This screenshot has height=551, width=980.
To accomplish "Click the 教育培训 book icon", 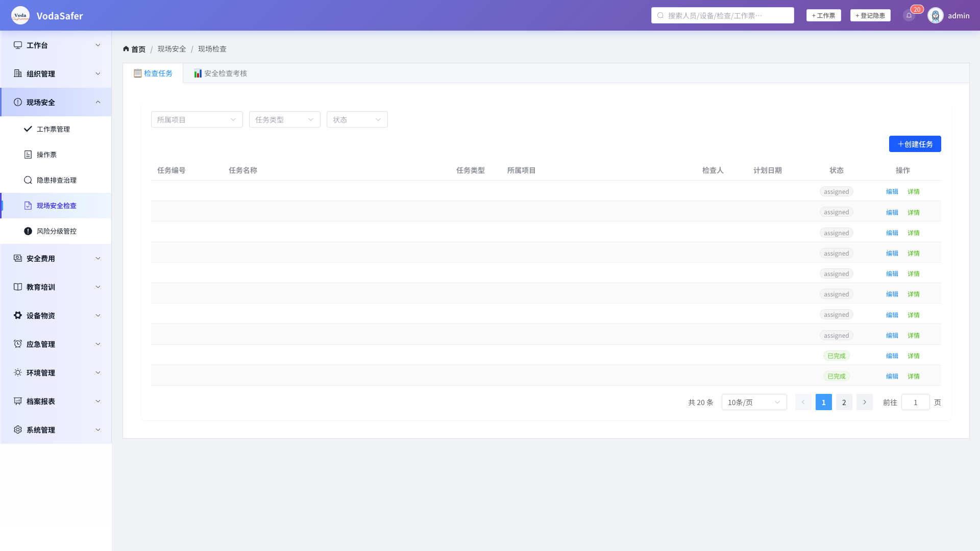I will 18,287.
